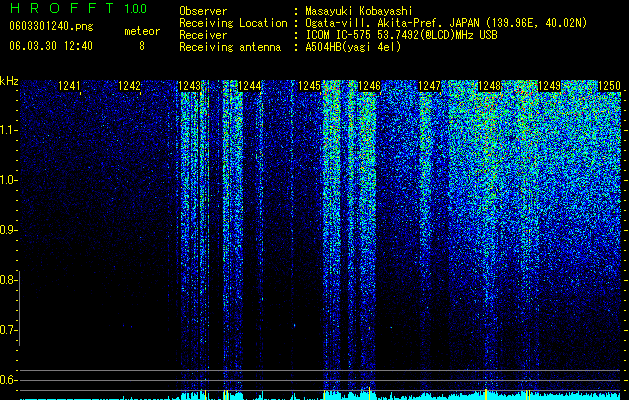629x400 pixels.
Task: Click the 0.6 kHz axis label
Action: 8,380
